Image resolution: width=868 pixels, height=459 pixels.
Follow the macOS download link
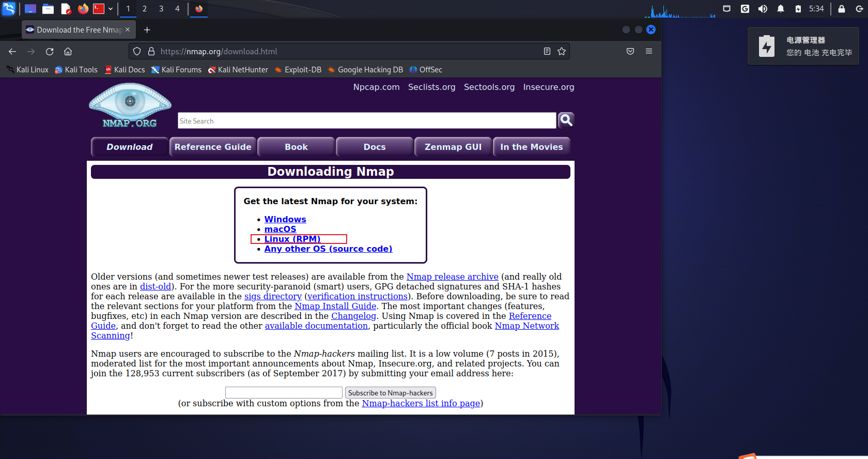(281, 229)
